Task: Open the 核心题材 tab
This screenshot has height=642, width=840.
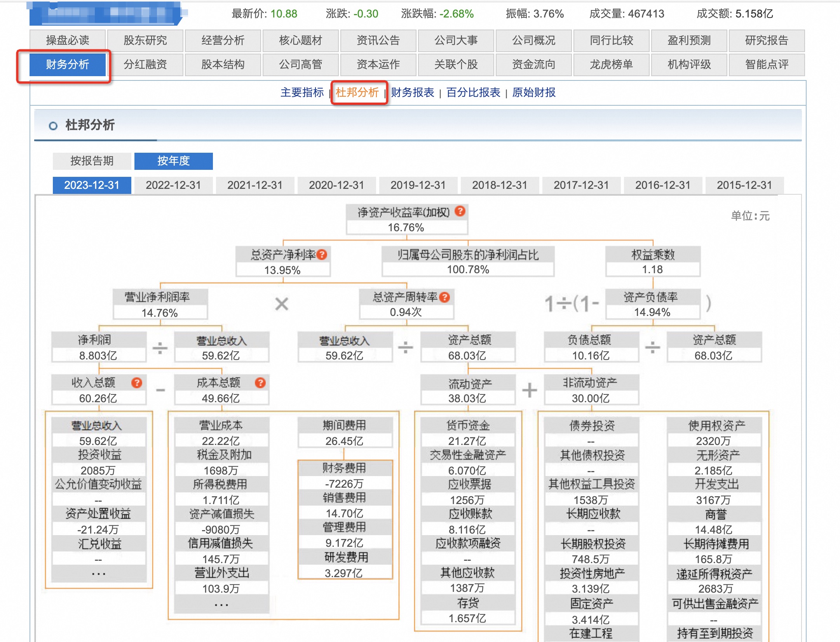Action: coord(301,40)
